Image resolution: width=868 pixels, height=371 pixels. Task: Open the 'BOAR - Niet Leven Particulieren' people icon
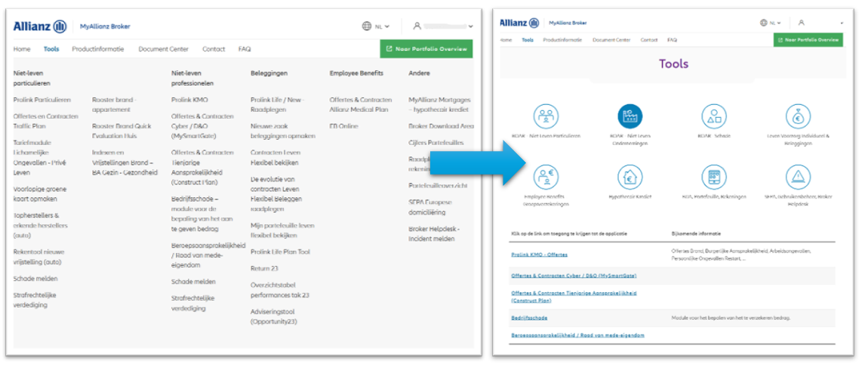click(x=546, y=116)
